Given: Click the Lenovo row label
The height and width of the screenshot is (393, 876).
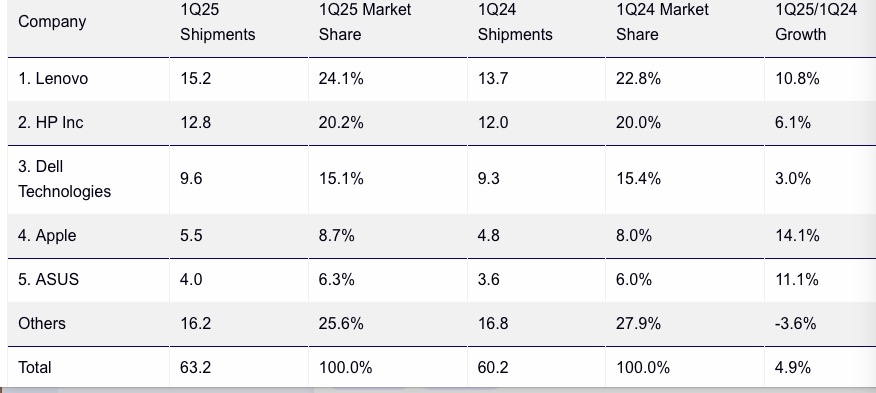Looking at the screenshot, I should click(x=53, y=79).
